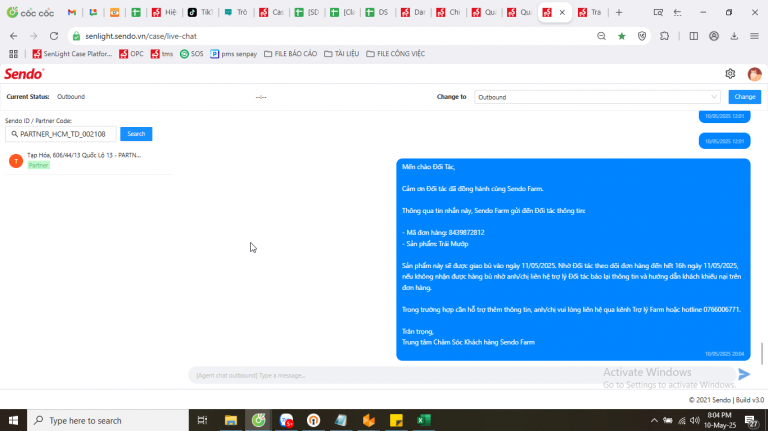768x431 pixels.
Task: Open the SOS bookmark
Action: [192, 54]
